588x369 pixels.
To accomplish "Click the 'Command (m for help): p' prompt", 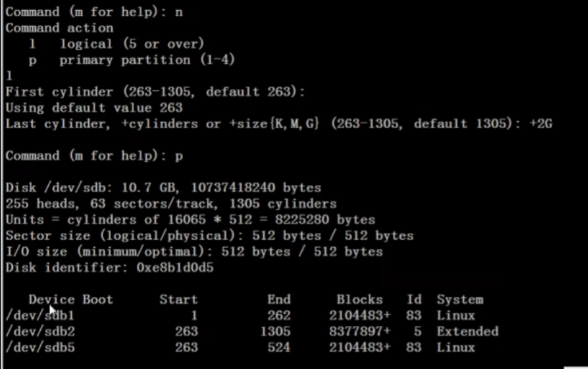I will 94,156.
